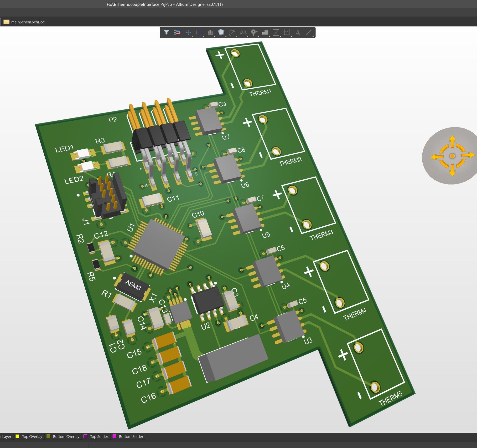The width and height of the screenshot is (477, 448).
Task: Click the yellow Top Overlay color swatch
Action: coord(17,436)
